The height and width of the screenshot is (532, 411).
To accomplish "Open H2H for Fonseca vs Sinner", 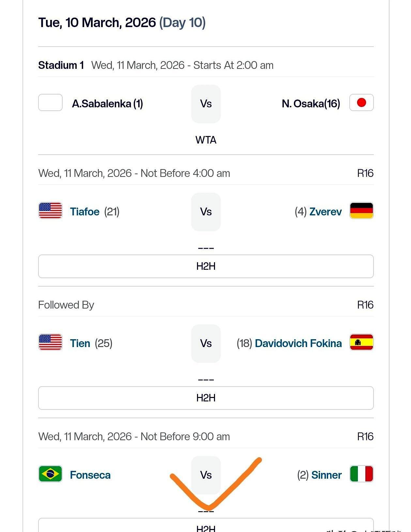I will [205, 526].
